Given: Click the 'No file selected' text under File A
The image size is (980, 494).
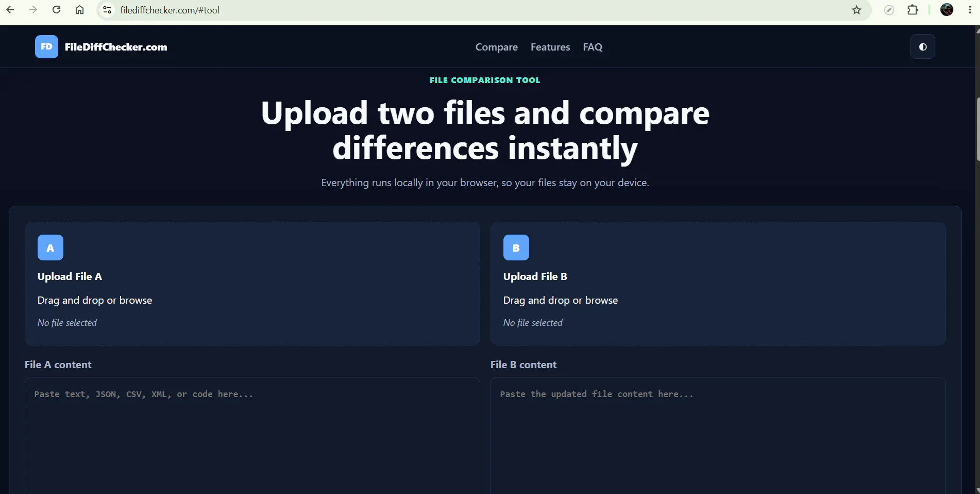Looking at the screenshot, I should click(67, 323).
